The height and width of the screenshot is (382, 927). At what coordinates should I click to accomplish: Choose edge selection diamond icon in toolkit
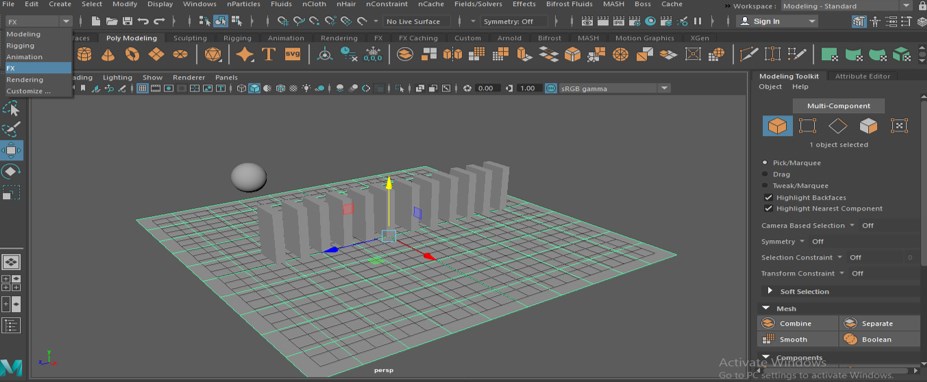[838, 125]
